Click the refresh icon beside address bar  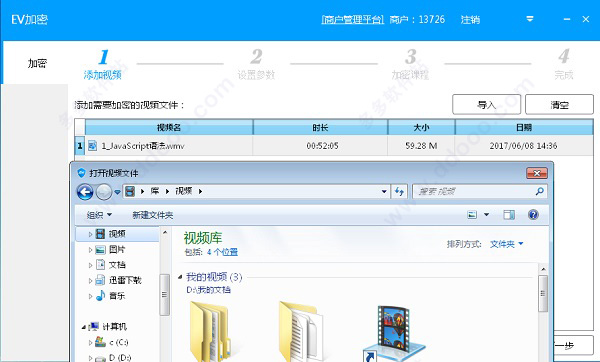(x=399, y=191)
